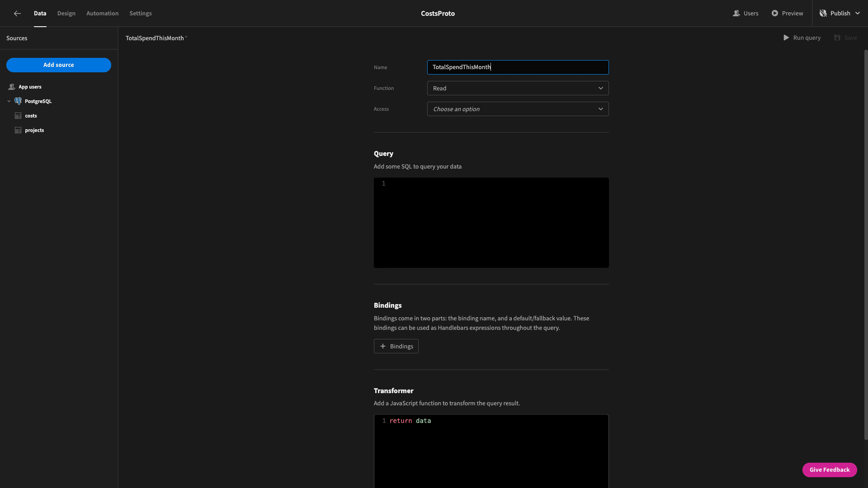This screenshot has width=868, height=488.
Task: Click the back arrow icon
Action: point(17,14)
